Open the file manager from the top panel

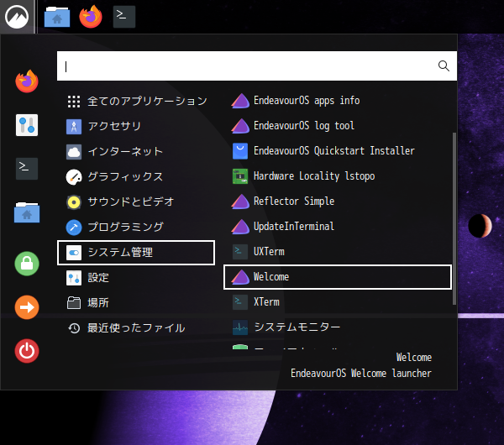pos(57,17)
